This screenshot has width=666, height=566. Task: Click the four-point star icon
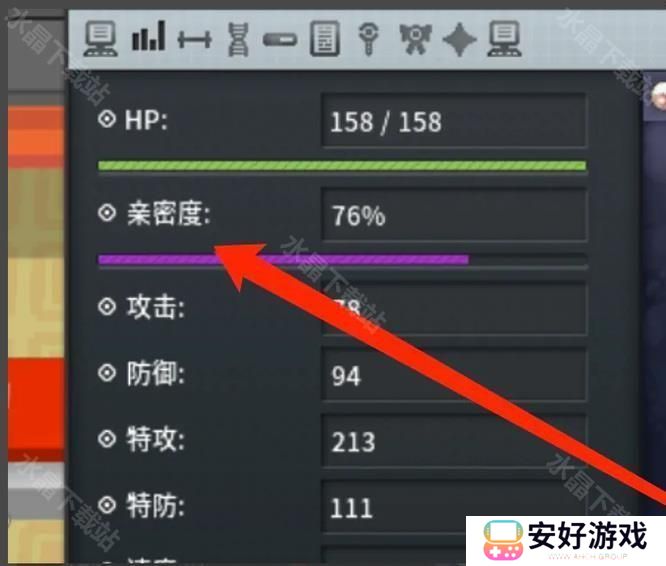459,39
